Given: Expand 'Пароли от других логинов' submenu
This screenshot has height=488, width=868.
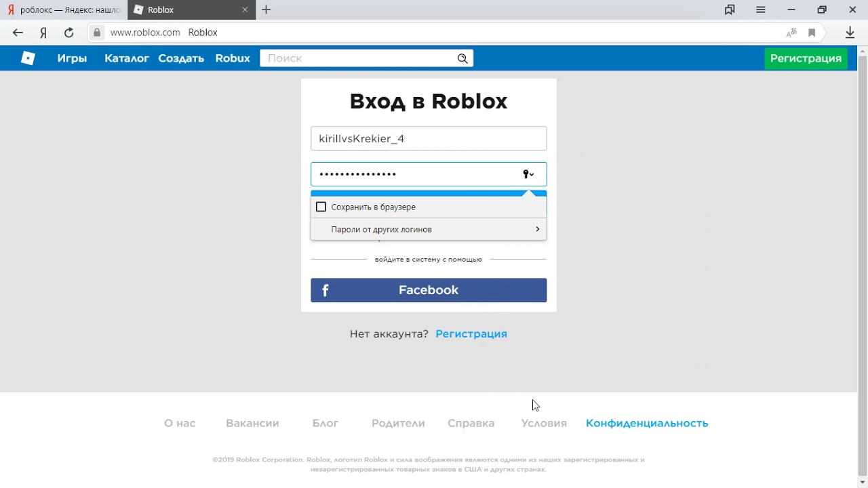Looking at the screenshot, I should click(429, 229).
